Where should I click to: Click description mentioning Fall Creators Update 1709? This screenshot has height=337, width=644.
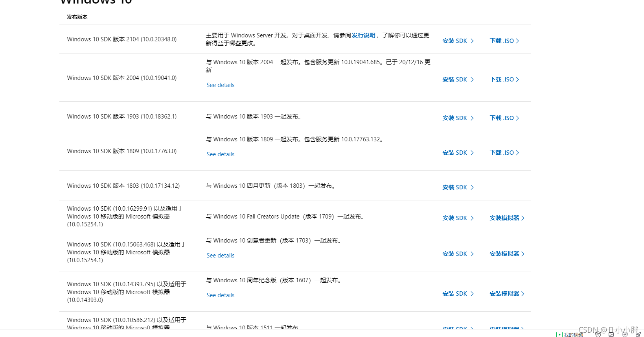286,217
